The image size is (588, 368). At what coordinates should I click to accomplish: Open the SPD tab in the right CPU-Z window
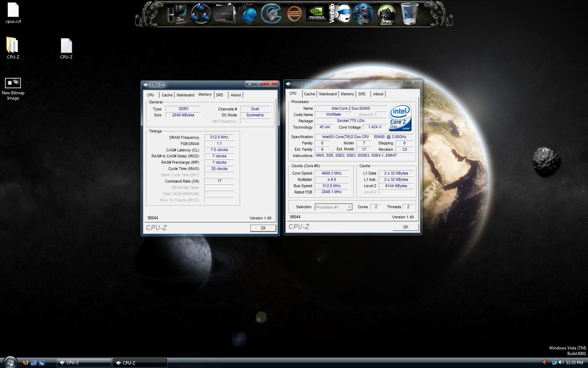(362, 94)
